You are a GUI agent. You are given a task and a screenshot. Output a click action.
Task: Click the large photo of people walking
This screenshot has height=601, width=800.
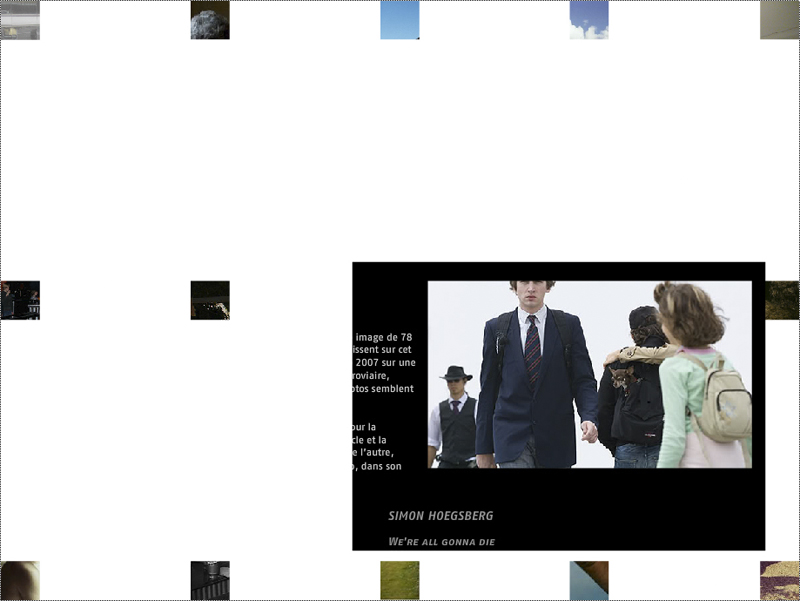click(x=590, y=374)
